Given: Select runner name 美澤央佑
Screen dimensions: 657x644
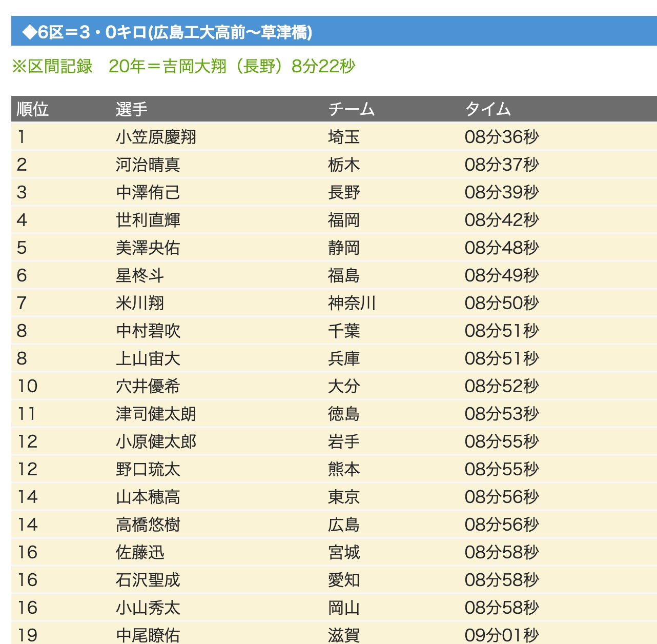Looking at the screenshot, I should click(148, 248).
